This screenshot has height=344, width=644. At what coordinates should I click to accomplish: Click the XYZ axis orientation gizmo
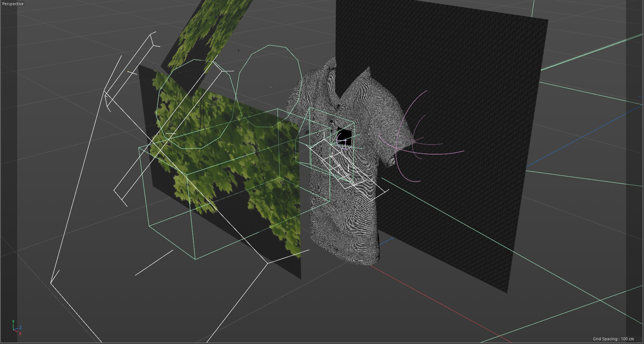tap(16, 328)
